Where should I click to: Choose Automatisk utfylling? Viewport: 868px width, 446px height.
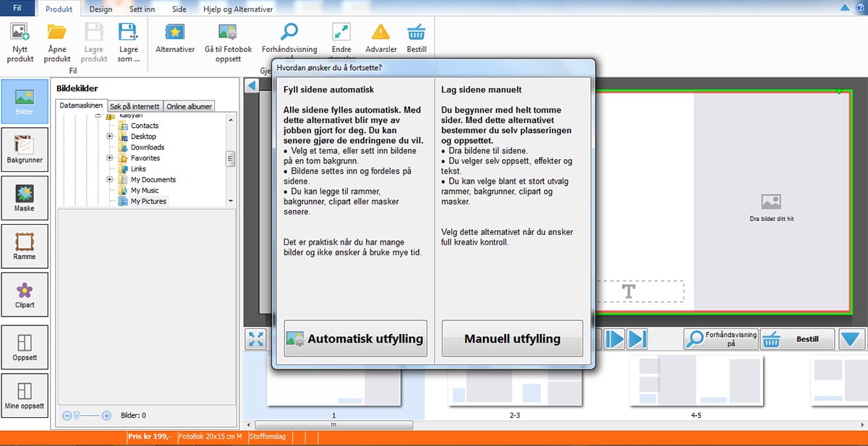tap(355, 338)
